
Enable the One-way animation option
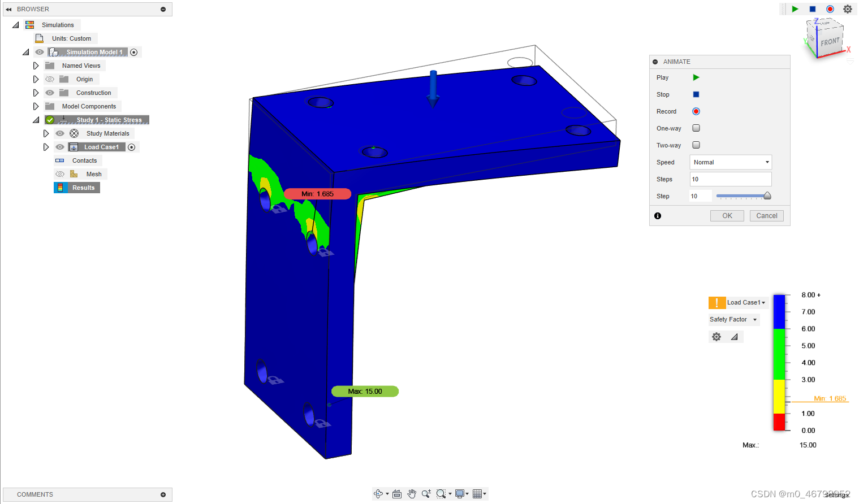coord(696,128)
